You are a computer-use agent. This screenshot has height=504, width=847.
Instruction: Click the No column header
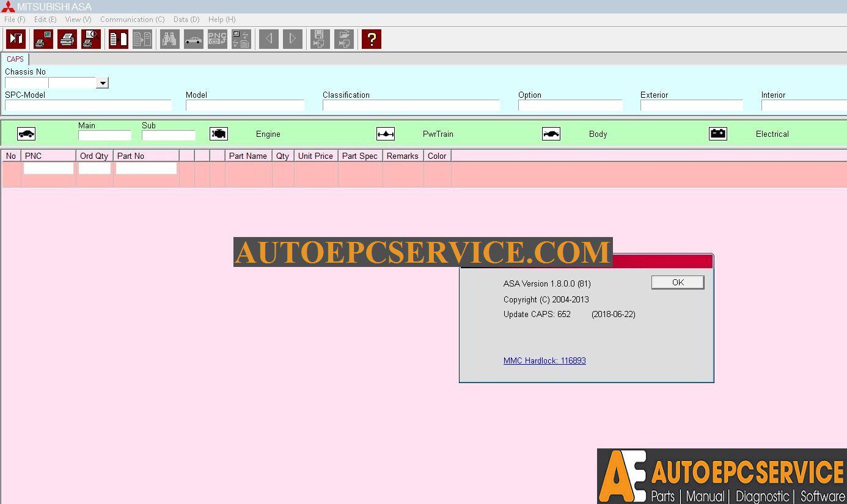(x=11, y=156)
